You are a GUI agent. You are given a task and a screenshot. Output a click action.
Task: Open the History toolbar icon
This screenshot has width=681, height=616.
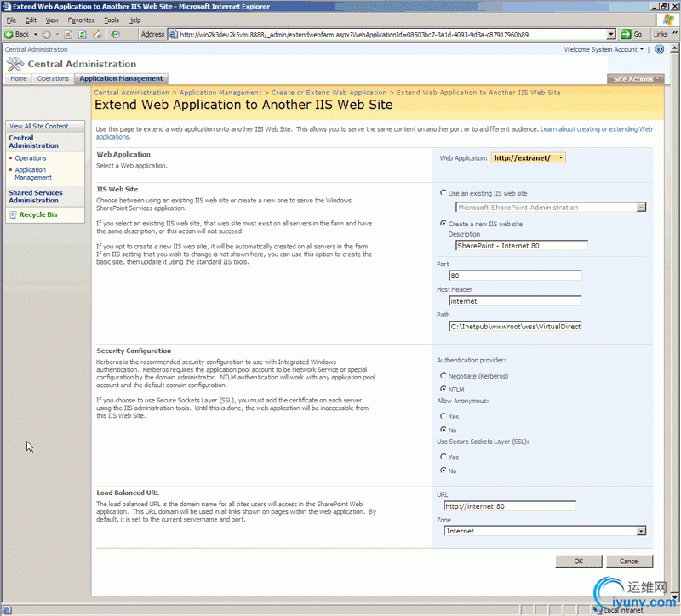click(x=115, y=34)
